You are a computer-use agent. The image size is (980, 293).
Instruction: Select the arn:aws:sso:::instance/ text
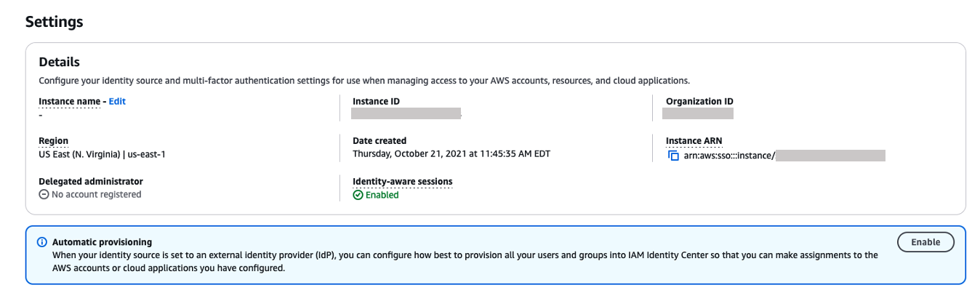[x=728, y=155]
